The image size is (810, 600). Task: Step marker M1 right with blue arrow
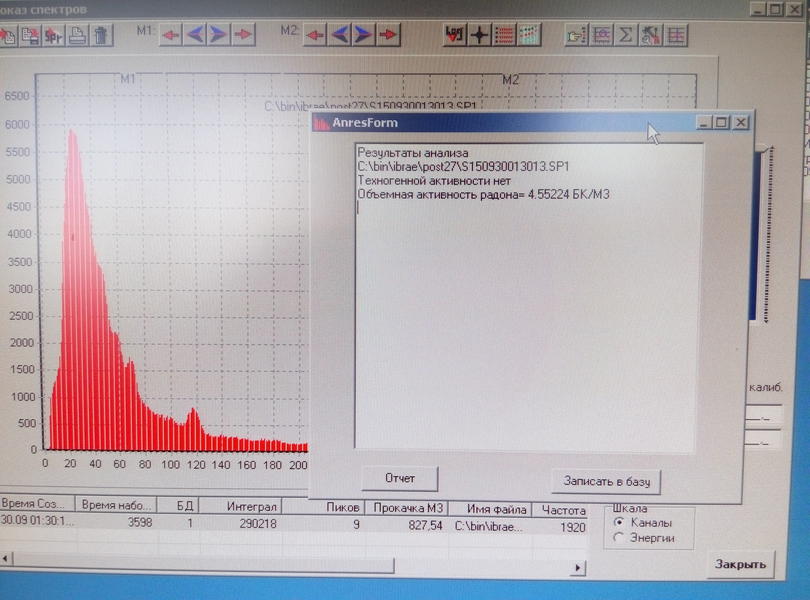[219, 35]
